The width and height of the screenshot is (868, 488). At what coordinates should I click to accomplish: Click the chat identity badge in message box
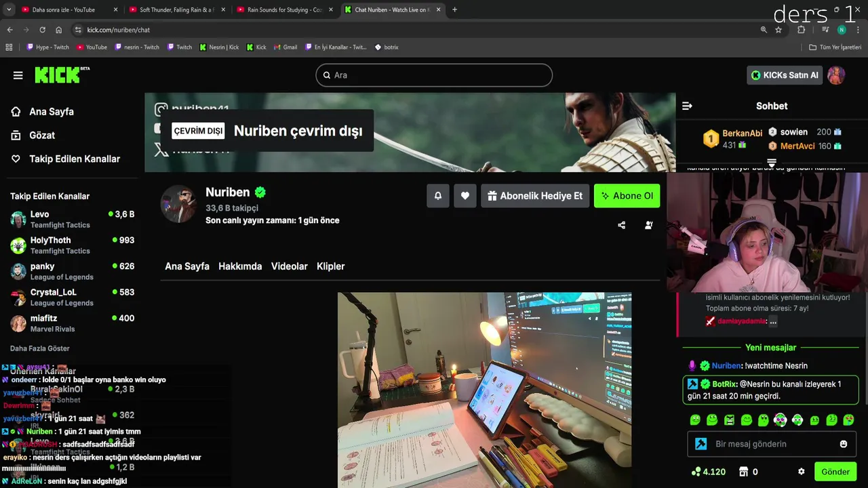tap(701, 444)
